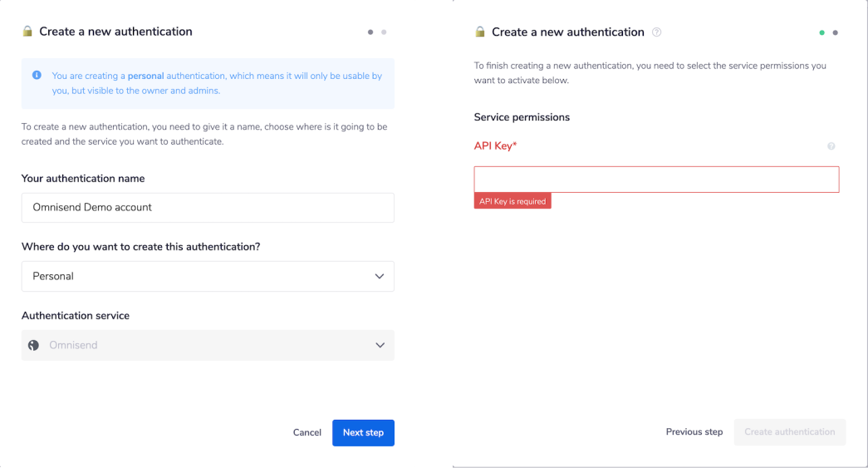This screenshot has width=868, height=468.
Task: Click the 'API Key is required' error label
Action: [512, 201]
